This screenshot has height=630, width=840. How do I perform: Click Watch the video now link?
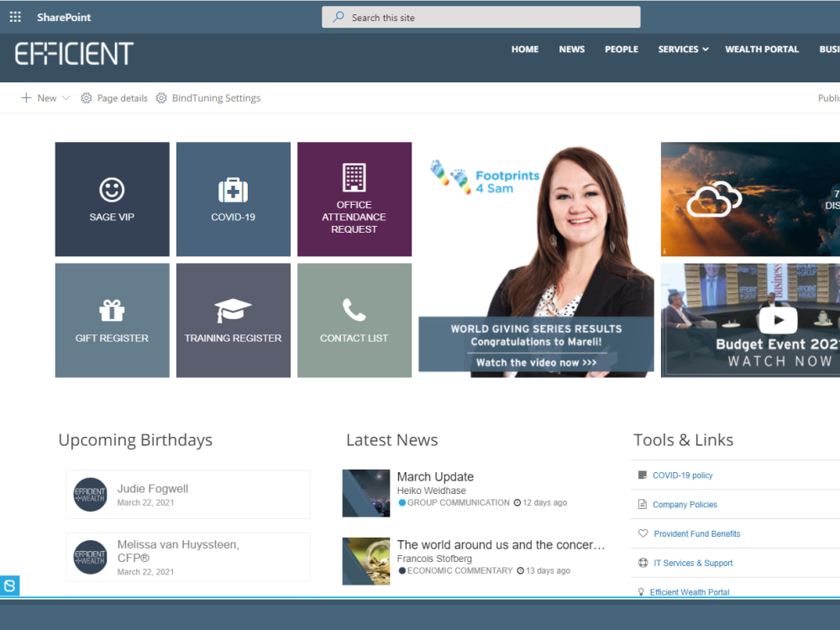click(535, 361)
